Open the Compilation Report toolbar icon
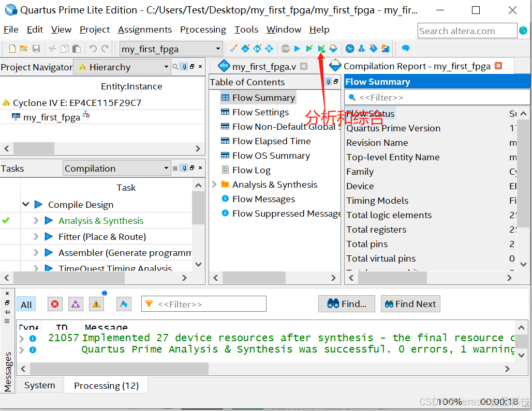The width and height of the screenshot is (532, 411). coord(333,49)
